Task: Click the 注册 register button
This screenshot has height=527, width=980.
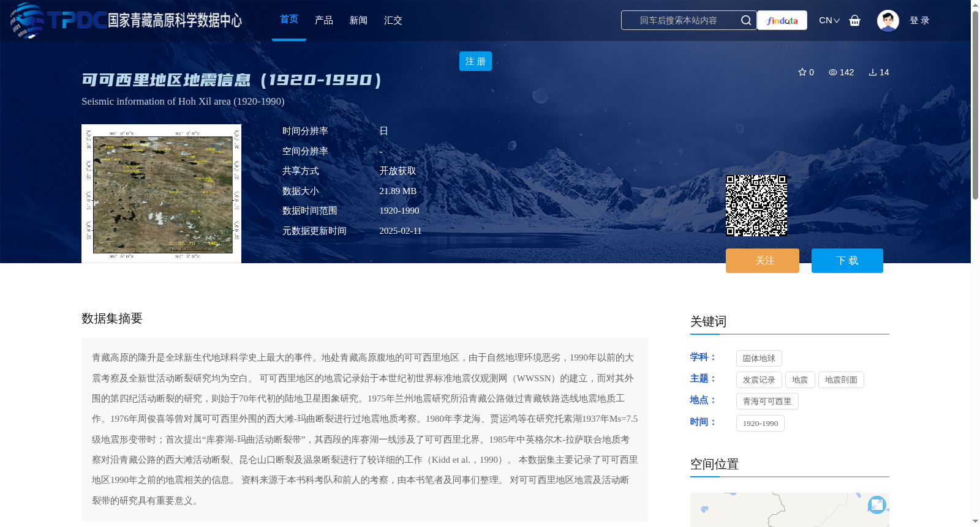Action: pyautogui.click(x=475, y=61)
